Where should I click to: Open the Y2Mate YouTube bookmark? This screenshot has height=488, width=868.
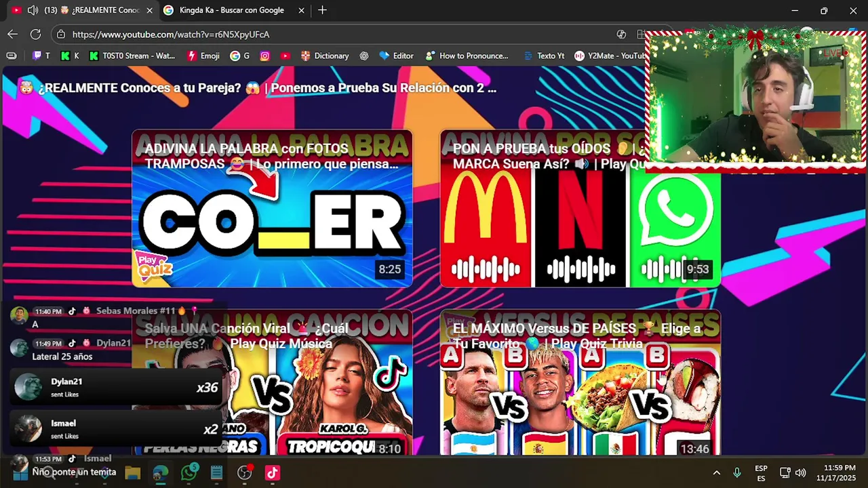[x=610, y=56]
